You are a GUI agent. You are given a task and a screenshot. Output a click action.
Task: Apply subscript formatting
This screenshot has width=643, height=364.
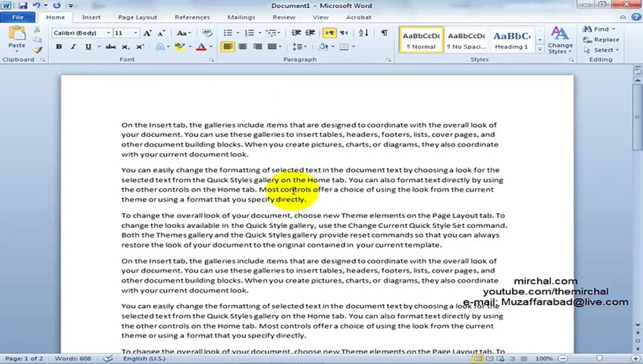point(125,47)
